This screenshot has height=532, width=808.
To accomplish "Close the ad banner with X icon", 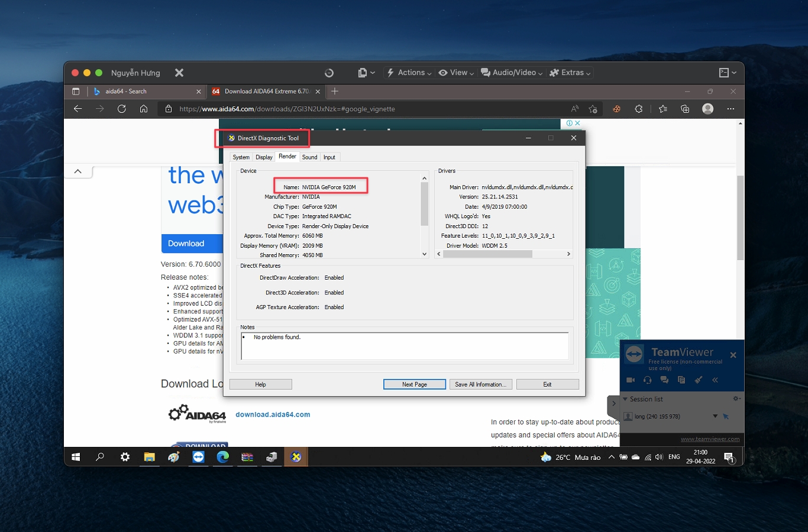I will coord(577,123).
